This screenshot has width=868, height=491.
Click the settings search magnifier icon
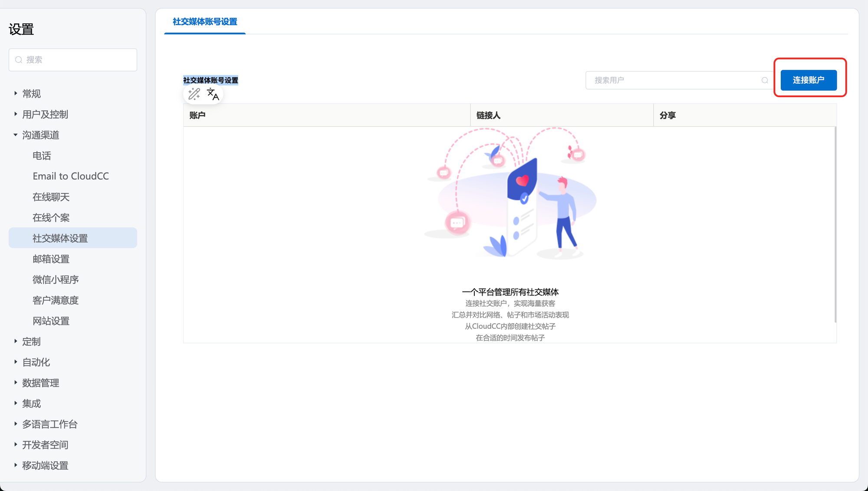point(19,60)
